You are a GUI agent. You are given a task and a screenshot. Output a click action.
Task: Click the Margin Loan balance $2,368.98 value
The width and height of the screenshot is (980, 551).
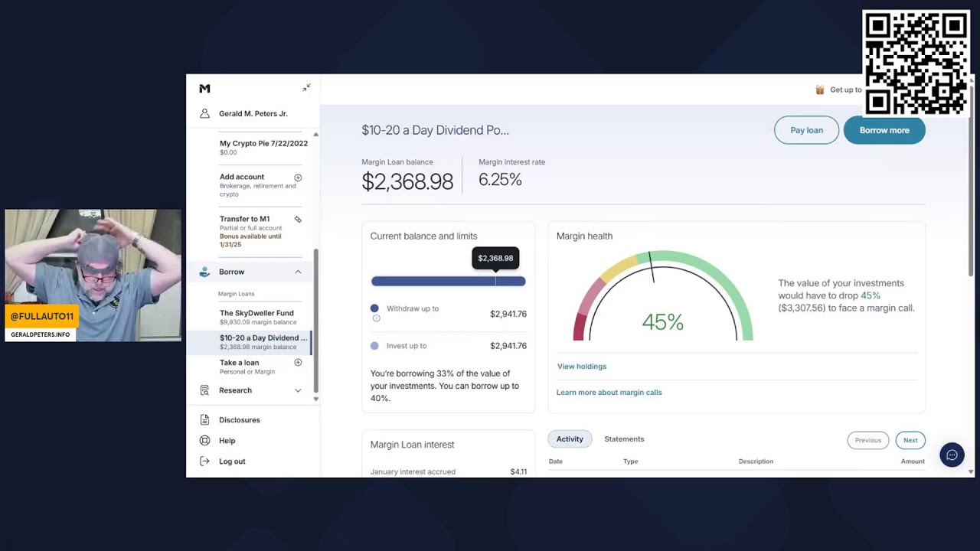(407, 181)
